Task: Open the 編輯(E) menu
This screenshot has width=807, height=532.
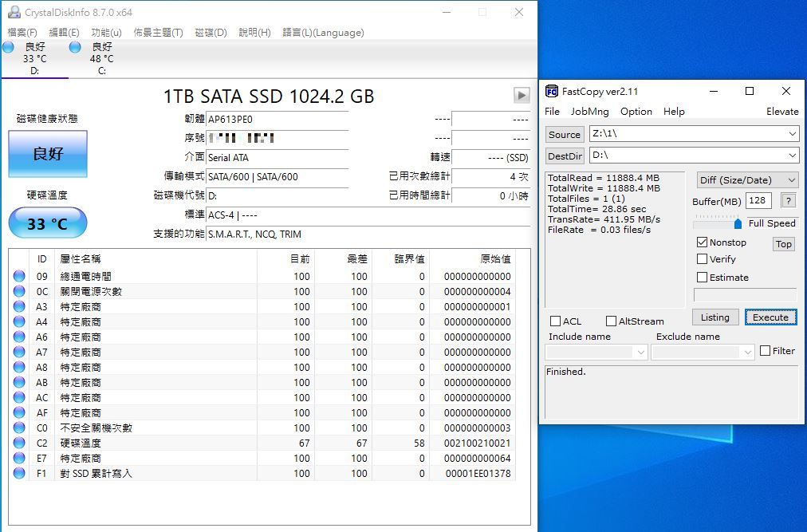Action: [64, 33]
